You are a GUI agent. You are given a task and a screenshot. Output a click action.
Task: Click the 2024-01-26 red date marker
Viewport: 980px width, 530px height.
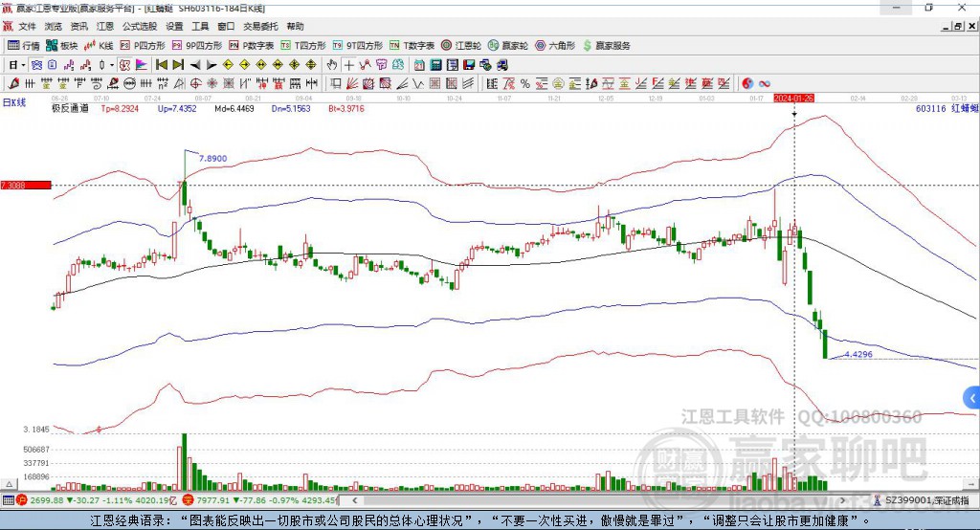[x=793, y=99]
